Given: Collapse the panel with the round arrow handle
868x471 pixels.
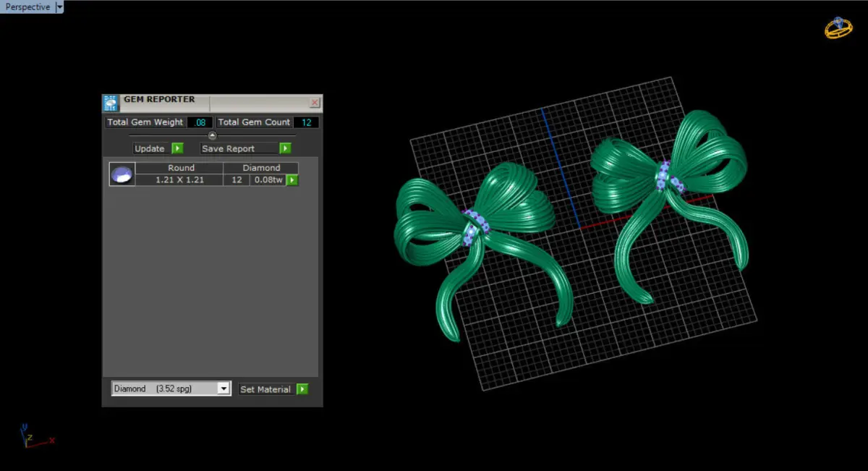Looking at the screenshot, I should [x=212, y=135].
